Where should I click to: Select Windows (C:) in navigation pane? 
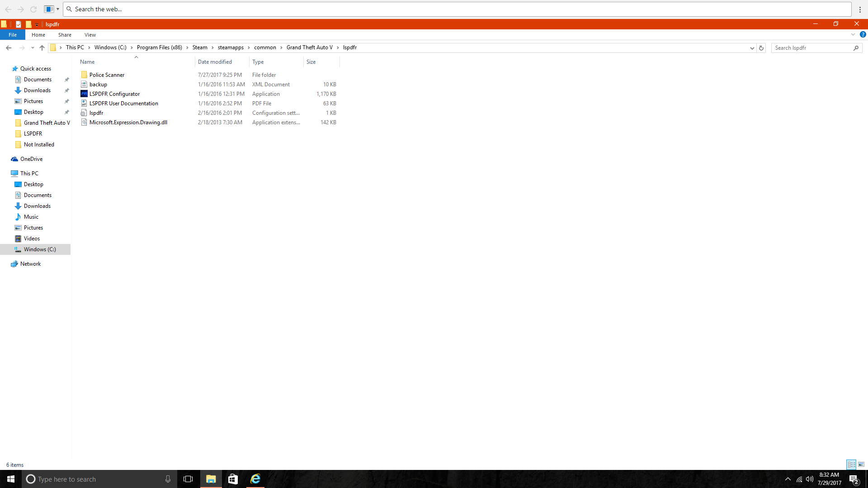pos(40,249)
